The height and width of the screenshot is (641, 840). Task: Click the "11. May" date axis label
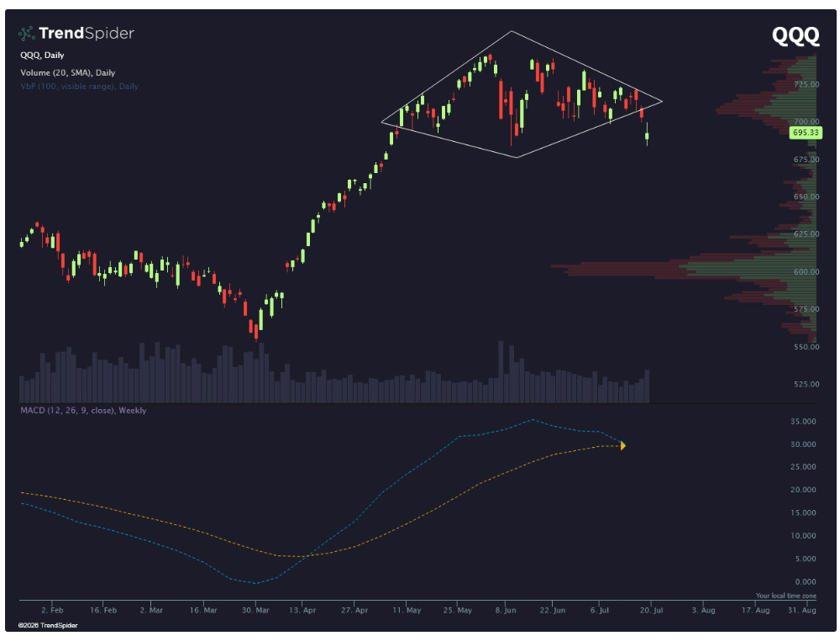coord(407,611)
